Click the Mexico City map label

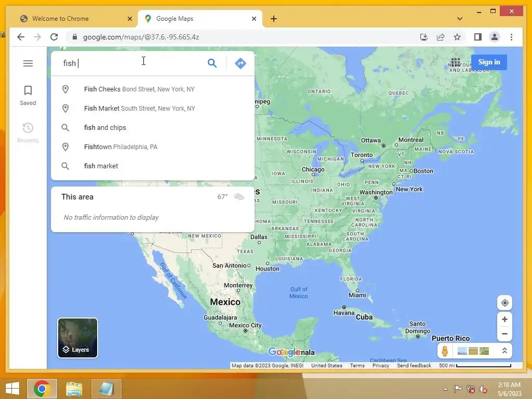pyautogui.click(x=245, y=325)
